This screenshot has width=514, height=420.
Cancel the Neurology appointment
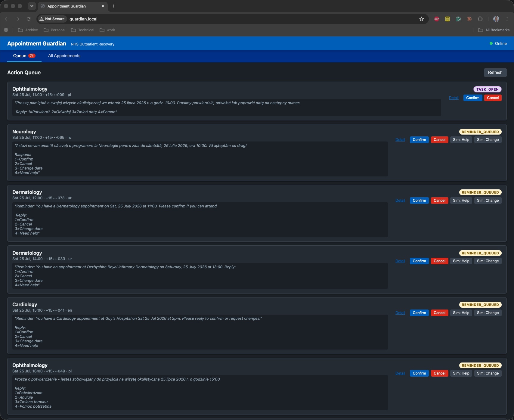pyautogui.click(x=439, y=140)
